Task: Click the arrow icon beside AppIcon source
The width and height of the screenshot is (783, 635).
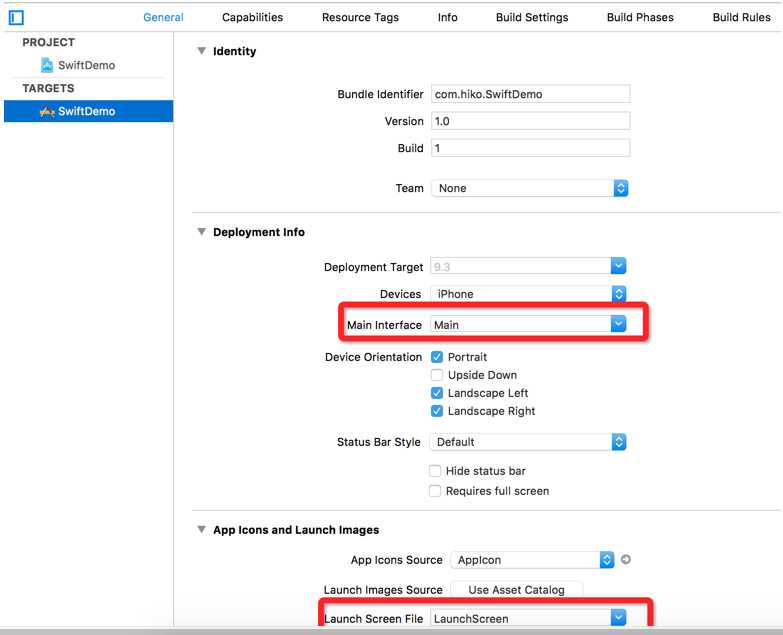Action: (627, 560)
